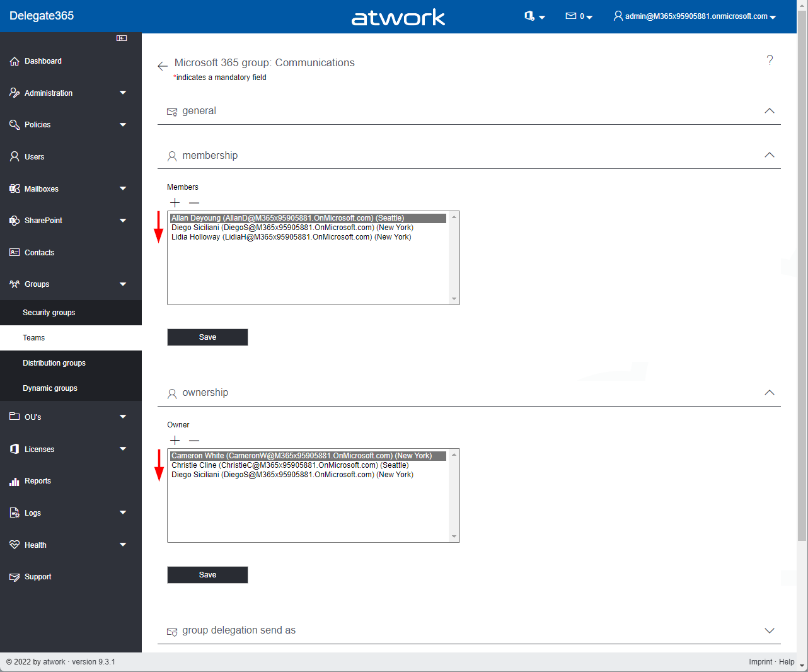Open Contacts in the sidebar
This screenshot has height=672, width=808.
tap(71, 253)
